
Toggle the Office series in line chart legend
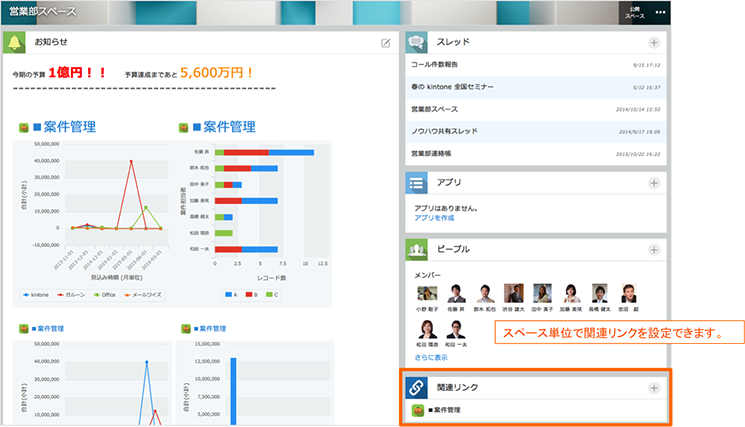click(105, 295)
